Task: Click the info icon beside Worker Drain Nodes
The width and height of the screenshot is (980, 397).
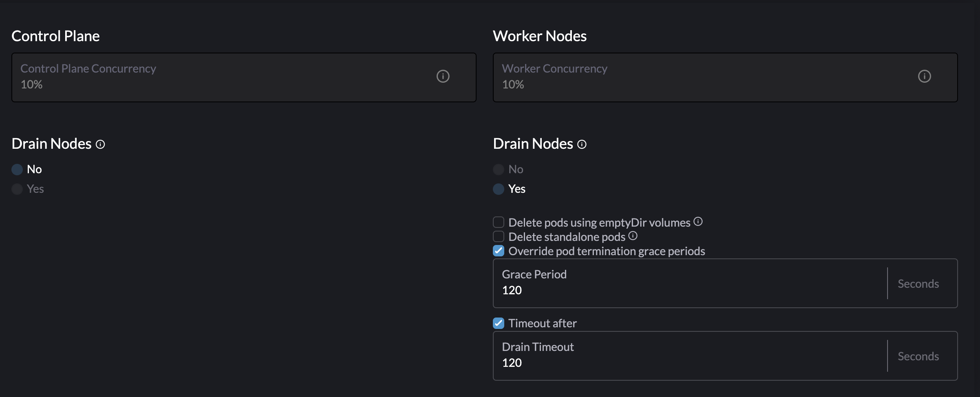Action: point(582,144)
